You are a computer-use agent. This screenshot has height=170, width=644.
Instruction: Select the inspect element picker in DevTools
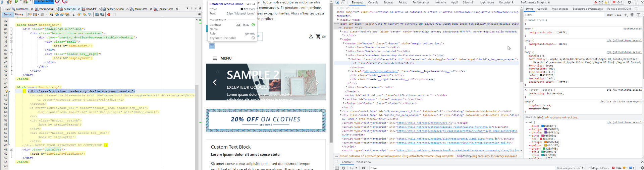tap(337, 2)
